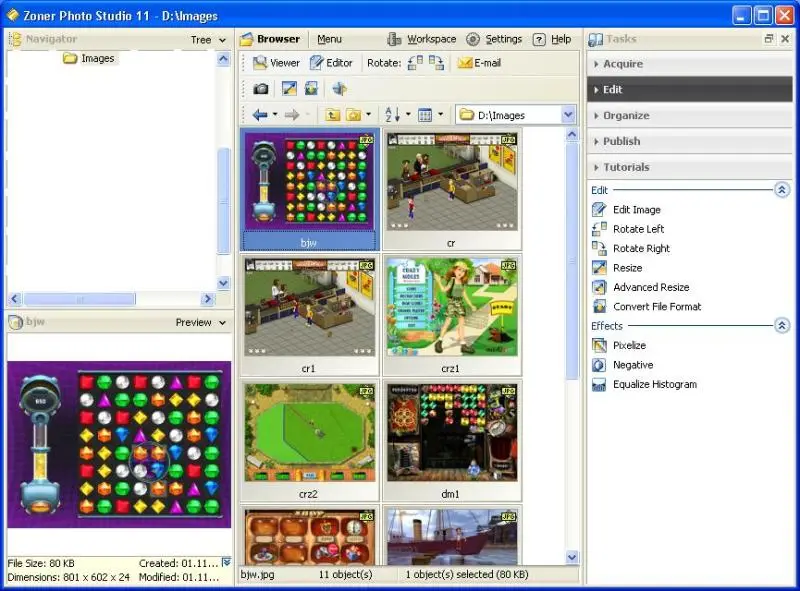This screenshot has height=591, width=800.
Task: Select the cr thumbnail
Action: tap(452, 189)
